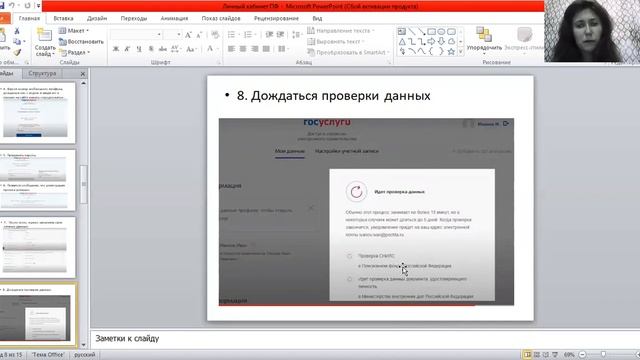Select the rectangle shape in gallery

point(431,31)
